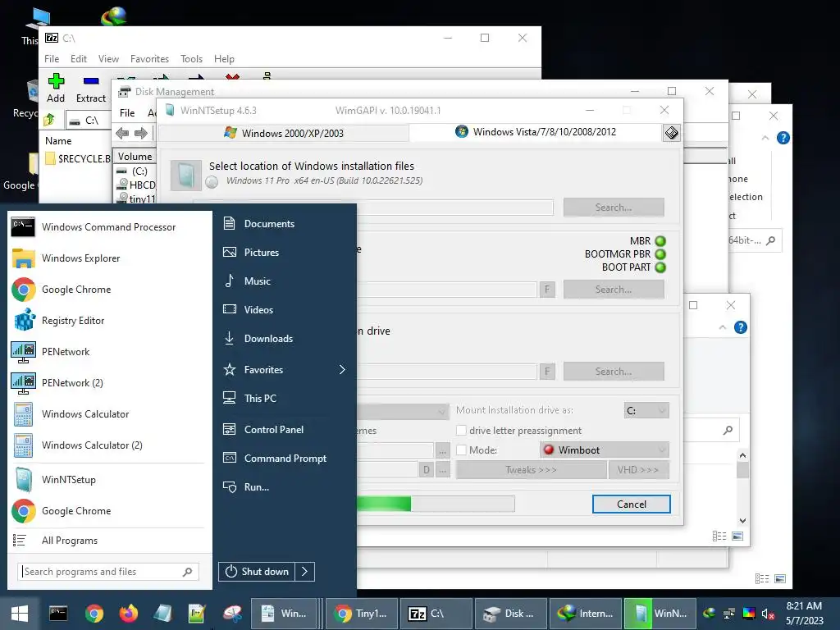Click the BOOTMGR PBR status indicator
The height and width of the screenshot is (630, 840).
(660, 254)
